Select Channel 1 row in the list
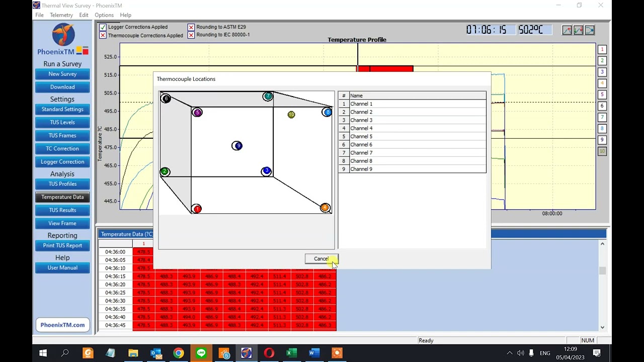 [412, 104]
